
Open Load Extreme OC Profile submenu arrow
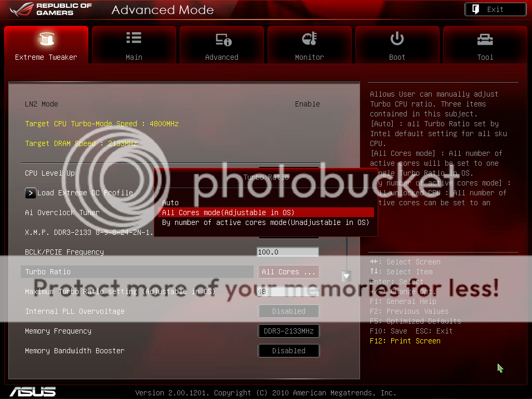pos(31,193)
